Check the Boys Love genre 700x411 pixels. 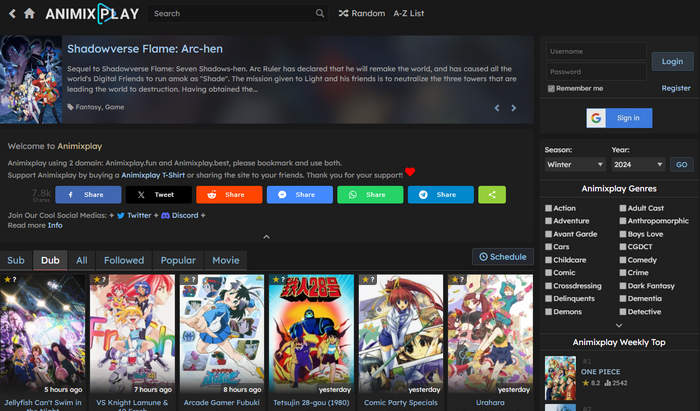click(x=623, y=234)
